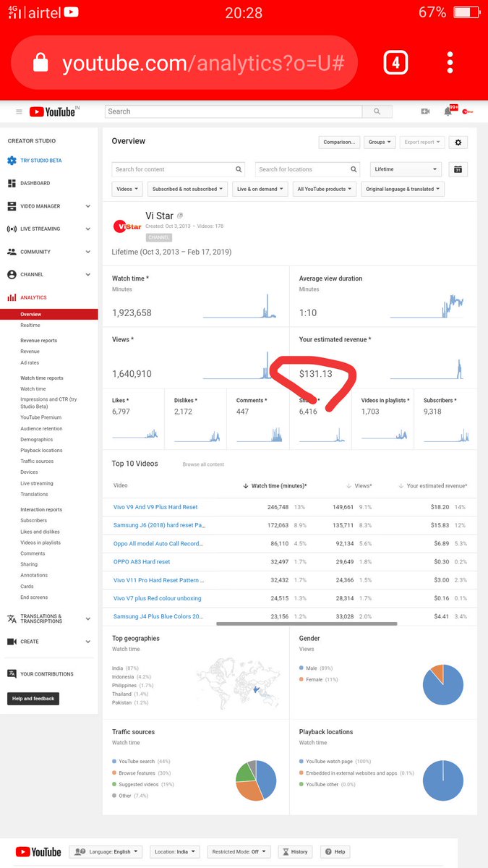Click the Help and feedback button

tap(33, 699)
